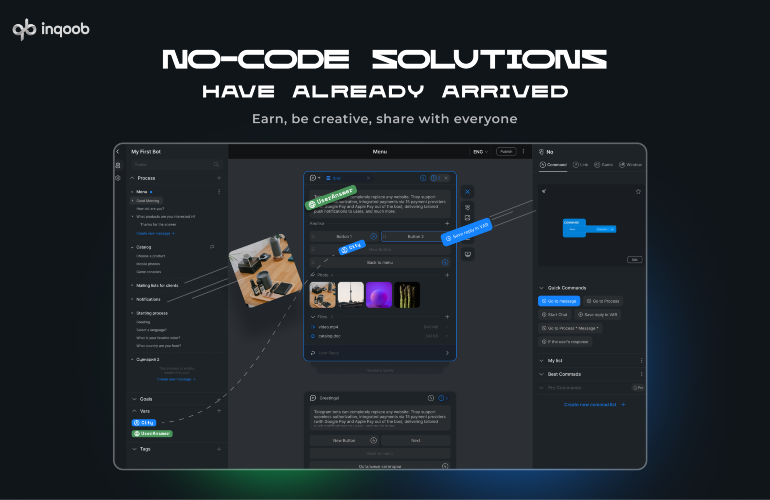Viewport: 770px width, 500px height.
Task: Select Mailing lists for clients process
Action: [x=157, y=285]
